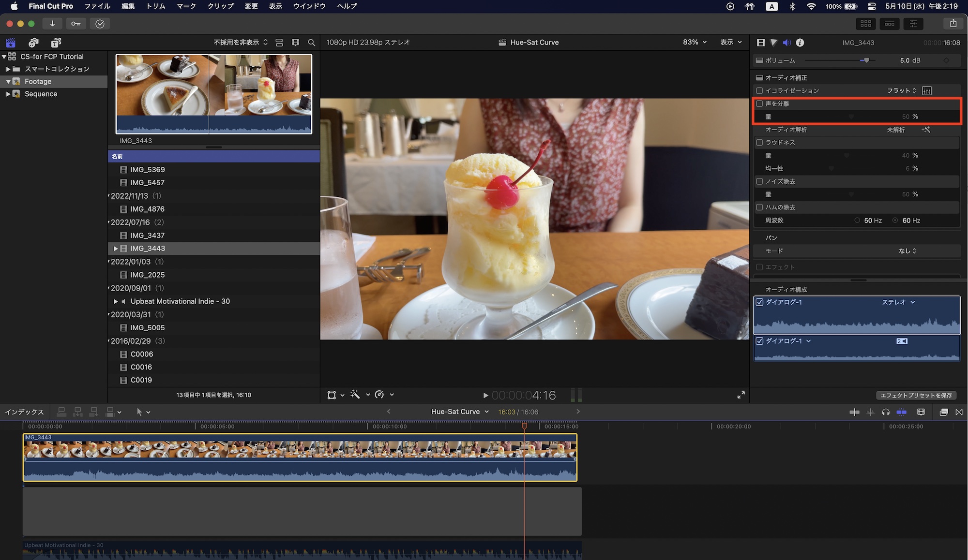
Task: Click the ボリューム slider handle
Action: click(x=866, y=60)
